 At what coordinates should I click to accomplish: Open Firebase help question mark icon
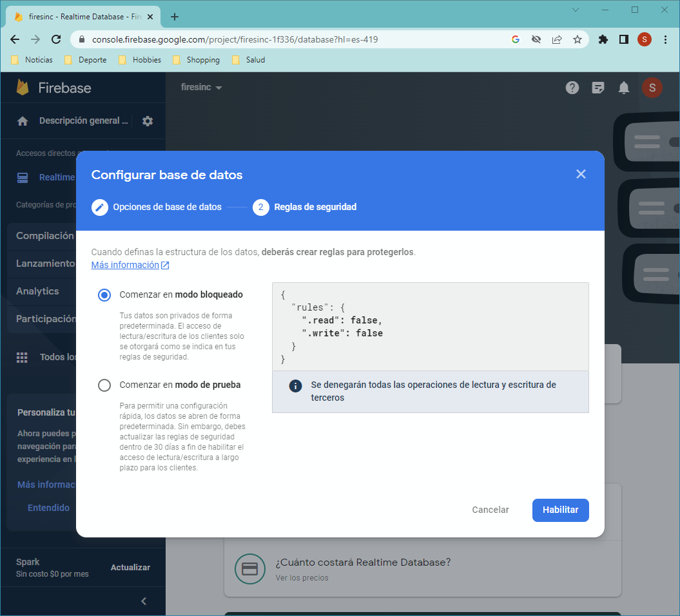pyautogui.click(x=572, y=88)
